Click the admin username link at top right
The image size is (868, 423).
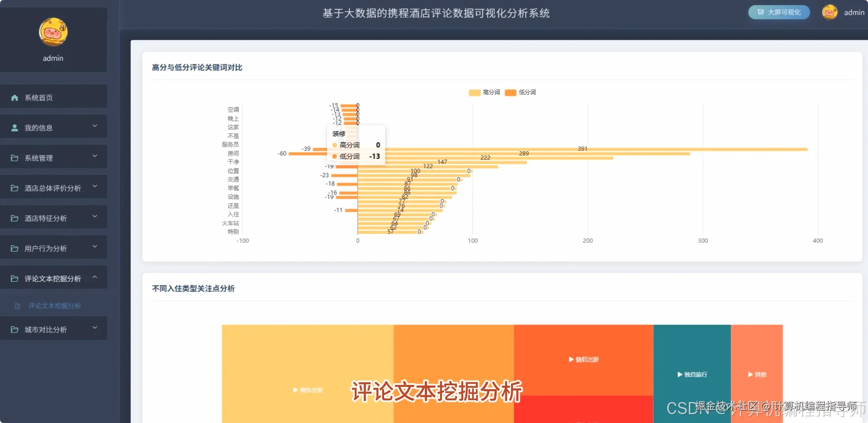tap(853, 12)
